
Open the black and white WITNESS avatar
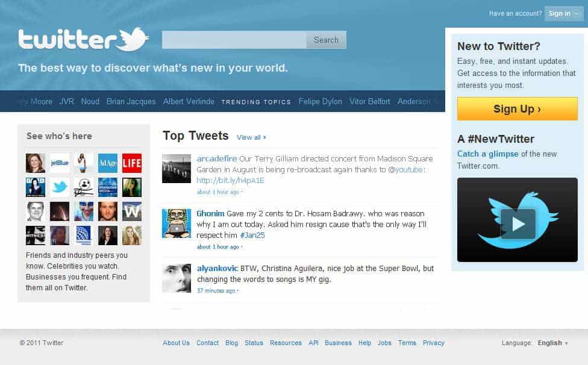click(36, 236)
